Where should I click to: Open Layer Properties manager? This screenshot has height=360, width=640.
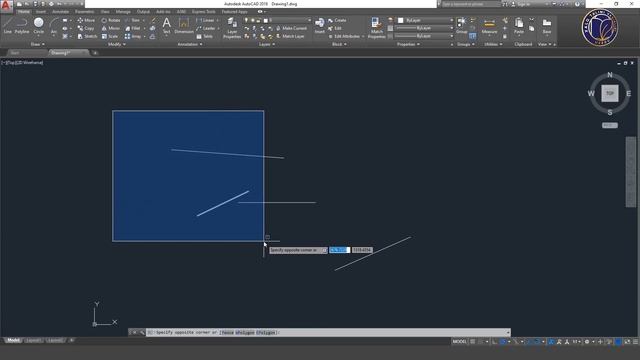(x=232, y=28)
